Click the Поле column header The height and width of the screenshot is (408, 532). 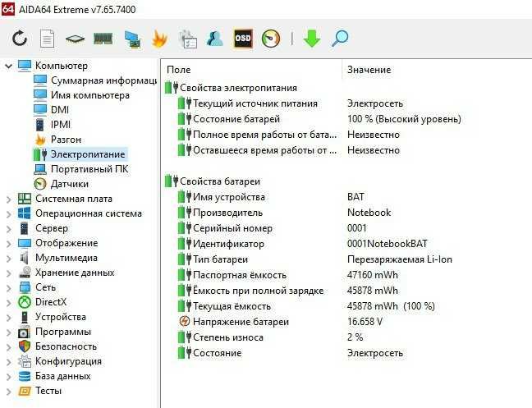click(179, 70)
